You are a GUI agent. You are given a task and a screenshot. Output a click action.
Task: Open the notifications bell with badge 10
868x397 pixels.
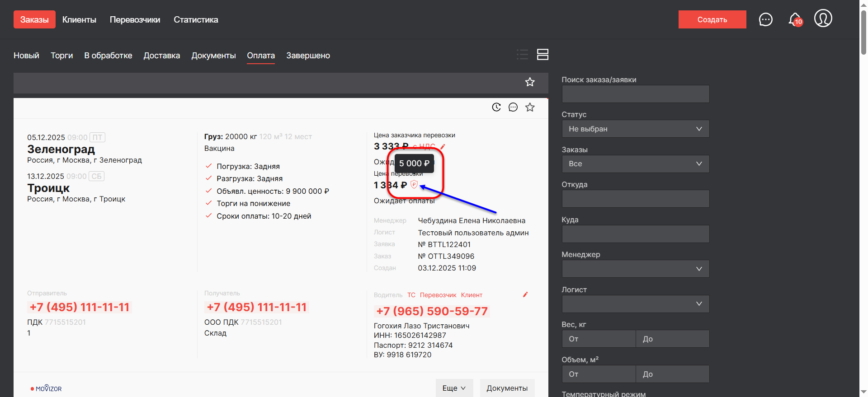(x=795, y=19)
